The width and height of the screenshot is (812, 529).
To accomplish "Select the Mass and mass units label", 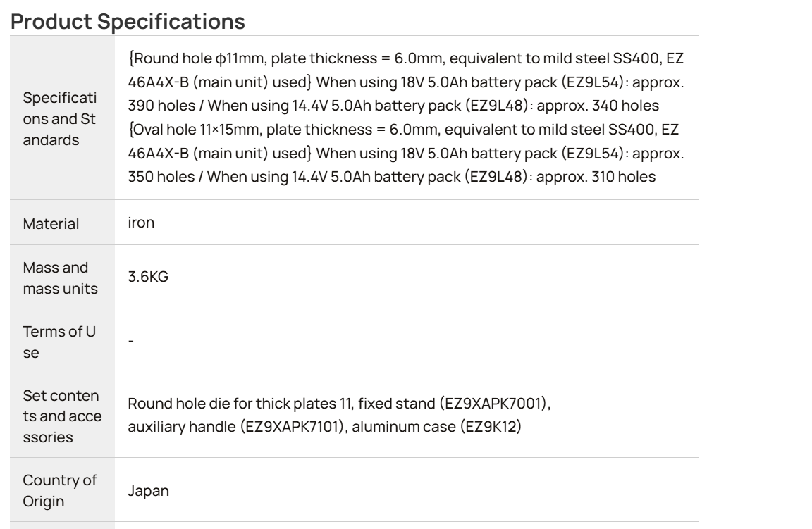I will [x=60, y=278].
